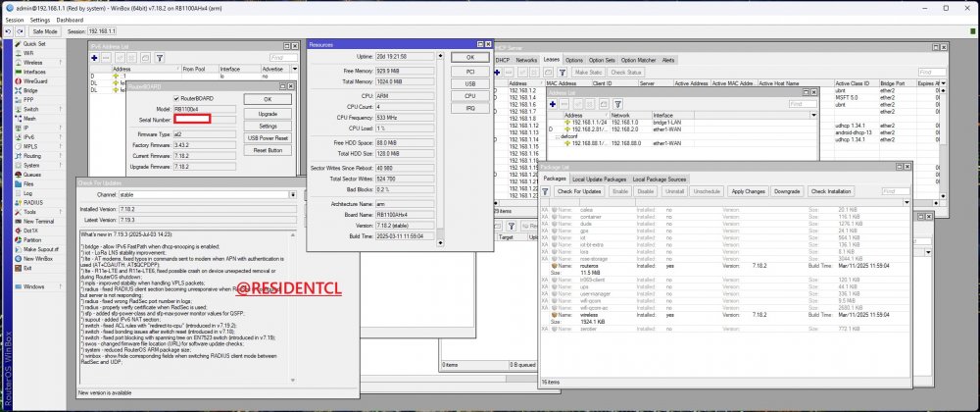Switch to Options tab in DHCP Server

(574, 60)
